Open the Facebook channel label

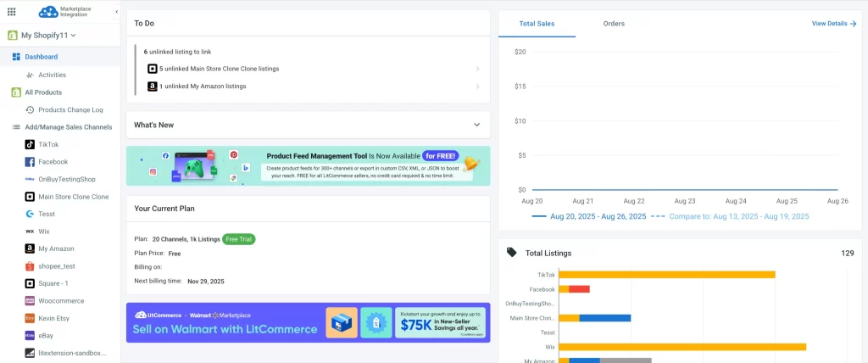[x=53, y=162]
